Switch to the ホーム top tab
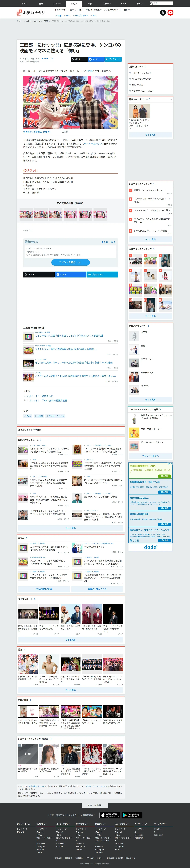 pos(24,3)
